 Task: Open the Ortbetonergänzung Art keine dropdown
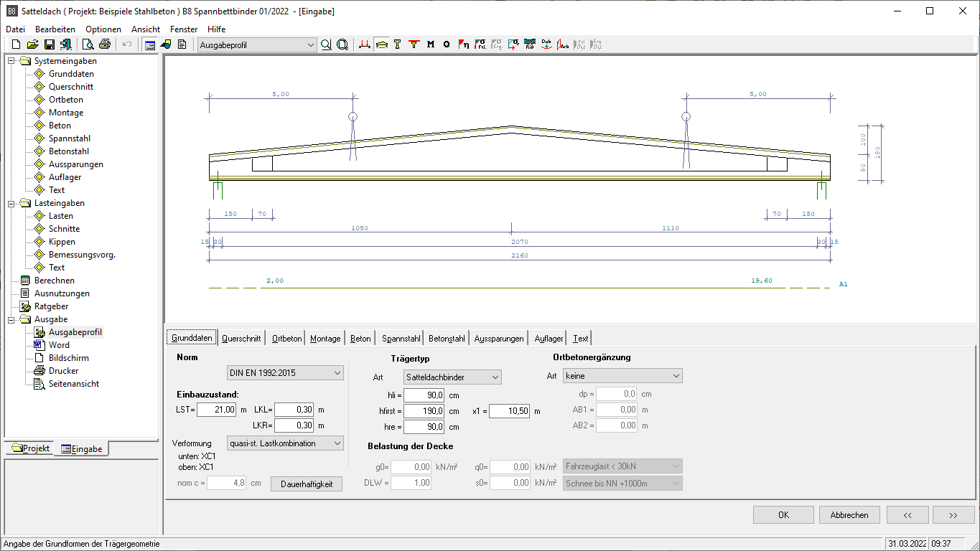pyautogui.click(x=622, y=376)
